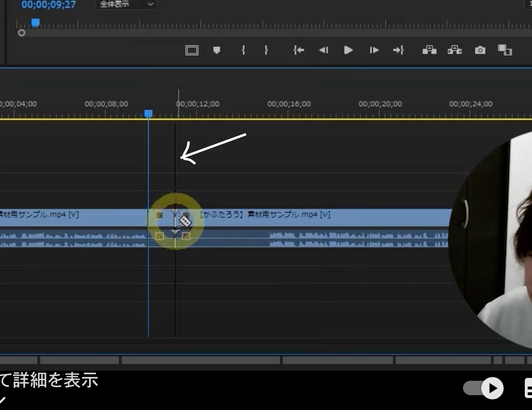Click the Mark Out button
The image size is (532, 410).
click(x=266, y=50)
